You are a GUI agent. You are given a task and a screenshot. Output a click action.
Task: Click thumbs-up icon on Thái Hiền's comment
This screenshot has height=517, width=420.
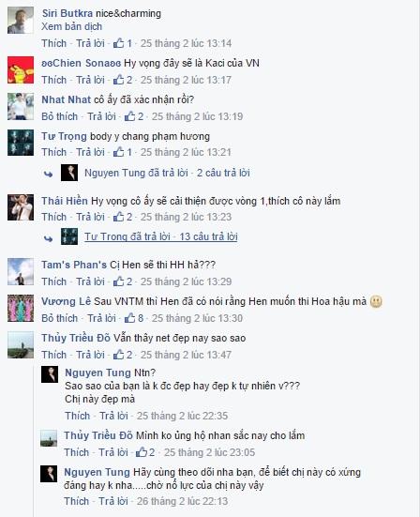tap(118, 217)
